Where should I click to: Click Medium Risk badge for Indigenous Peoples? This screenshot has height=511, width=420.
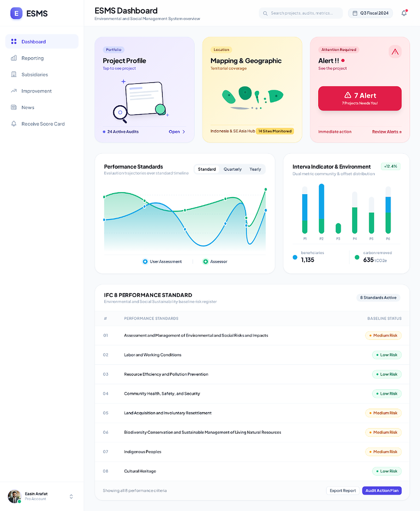(x=383, y=452)
